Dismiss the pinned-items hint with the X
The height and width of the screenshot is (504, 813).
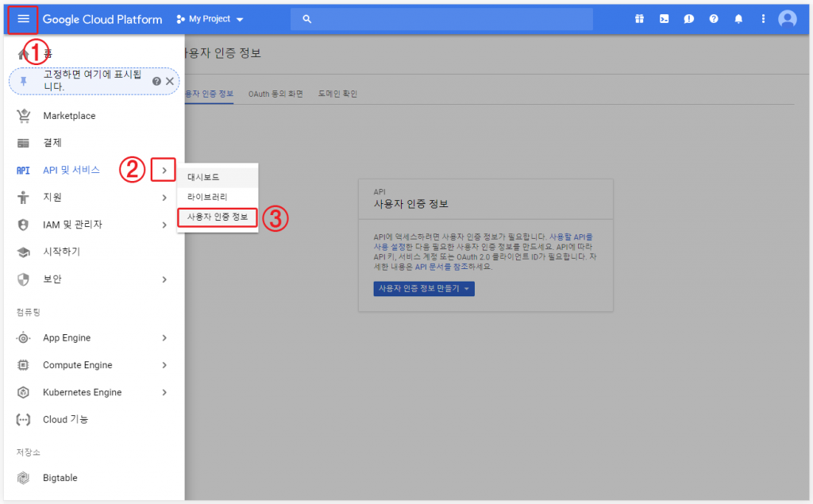click(169, 81)
